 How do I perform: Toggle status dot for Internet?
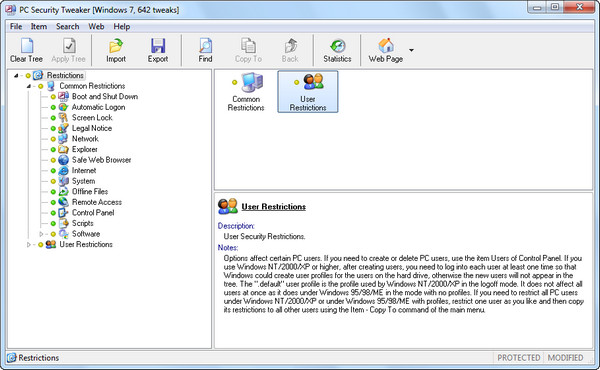[x=53, y=171]
